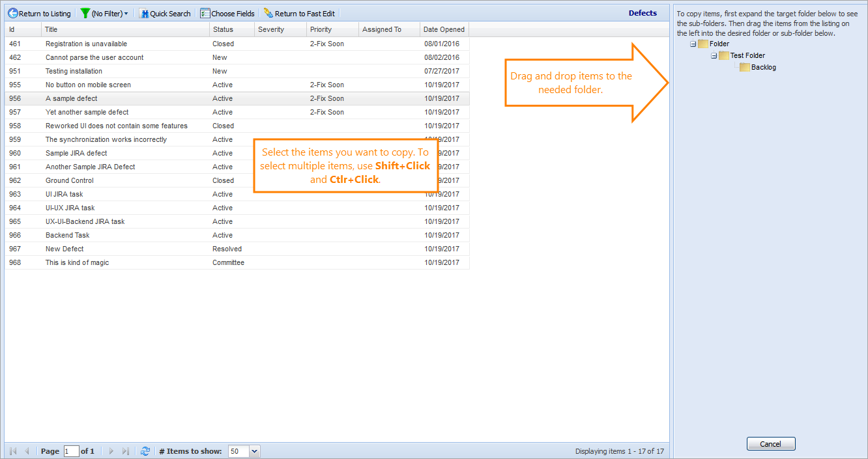This screenshot has height=459, width=868.
Task: Click the date cell '08/01/2016'
Action: [x=442, y=44]
